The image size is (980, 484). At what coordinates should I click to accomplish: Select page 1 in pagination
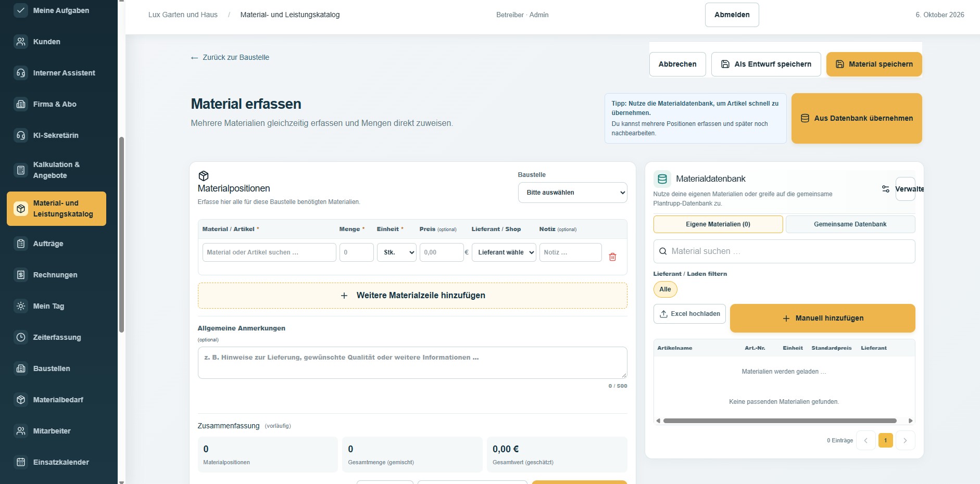(x=885, y=441)
